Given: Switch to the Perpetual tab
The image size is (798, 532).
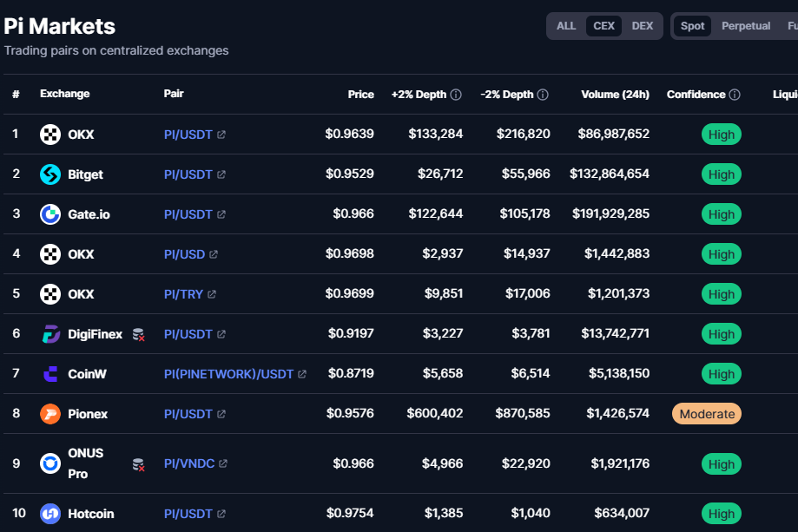Looking at the screenshot, I should [746, 26].
